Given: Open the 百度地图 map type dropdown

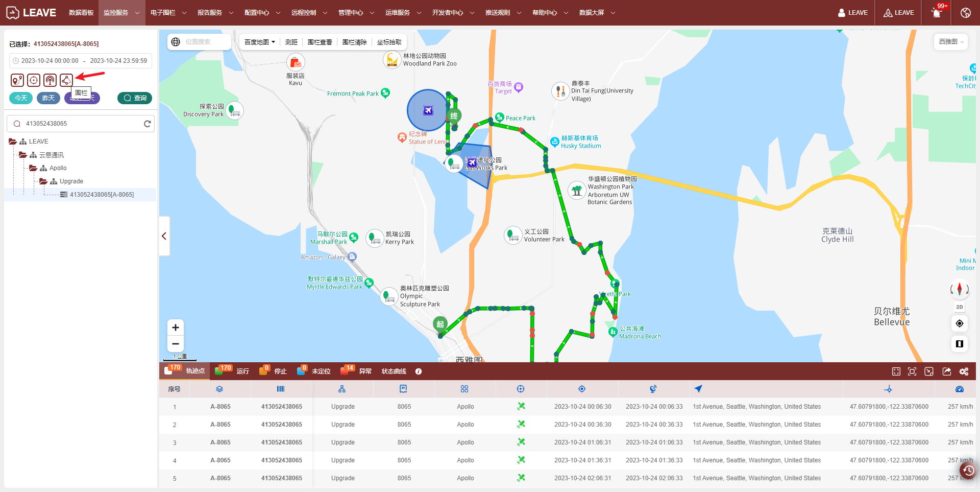Looking at the screenshot, I should coord(259,42).
